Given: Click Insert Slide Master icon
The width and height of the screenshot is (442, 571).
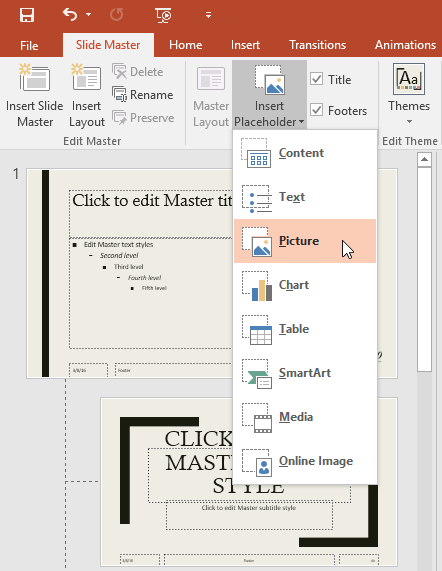Looking at the screenshot, I should point(35,78).
